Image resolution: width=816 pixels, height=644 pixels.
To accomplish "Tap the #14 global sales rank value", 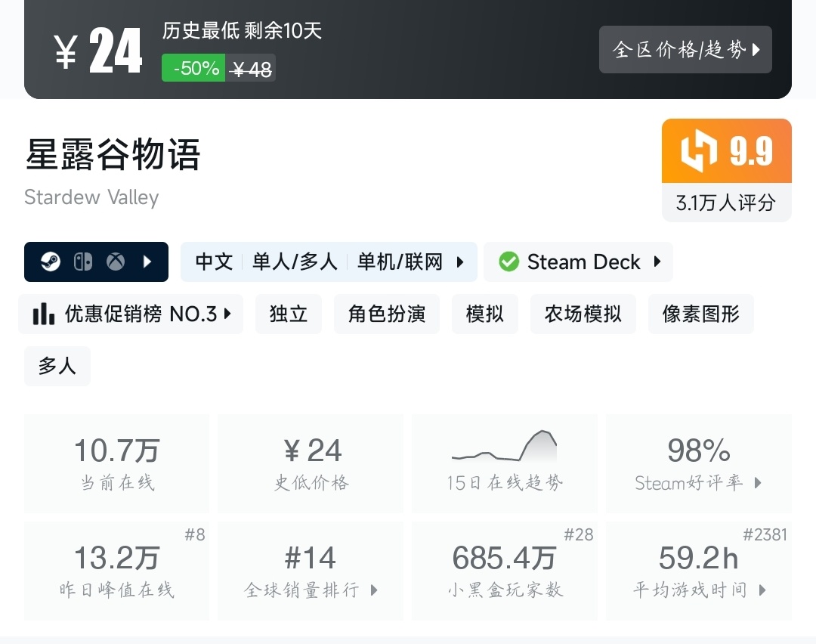I will click(311, 558).
